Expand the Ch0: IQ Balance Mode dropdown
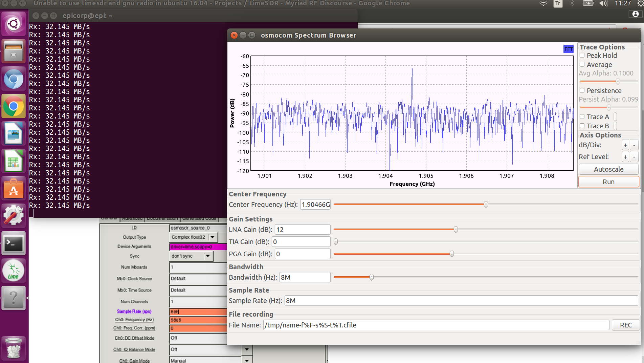This screenshot has width=644, height=363. pos(247,349)
